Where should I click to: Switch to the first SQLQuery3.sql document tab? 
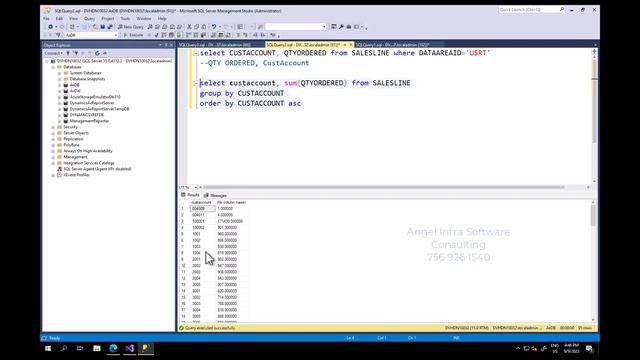tap(215, 45)
